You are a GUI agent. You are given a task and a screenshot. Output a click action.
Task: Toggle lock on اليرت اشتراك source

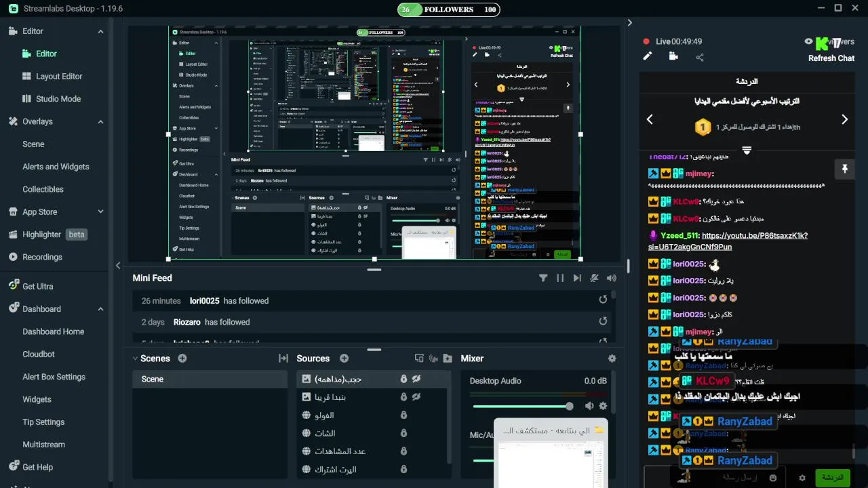point(403,469)
